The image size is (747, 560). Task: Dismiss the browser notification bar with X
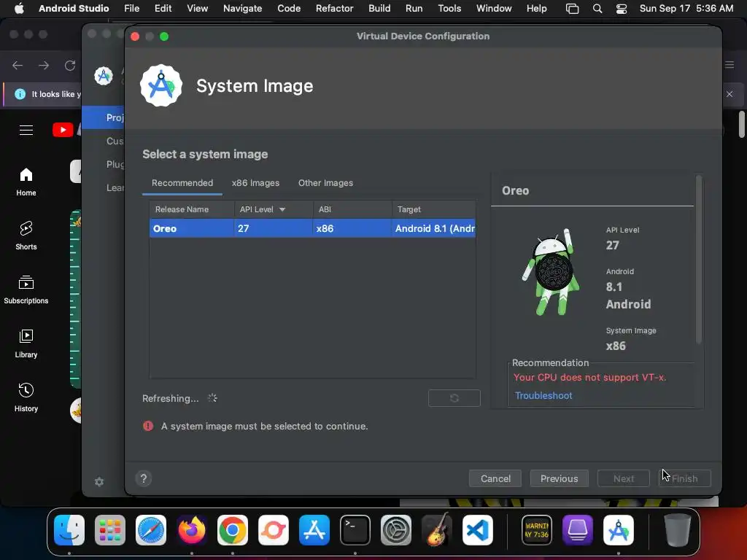click(729, 94)
